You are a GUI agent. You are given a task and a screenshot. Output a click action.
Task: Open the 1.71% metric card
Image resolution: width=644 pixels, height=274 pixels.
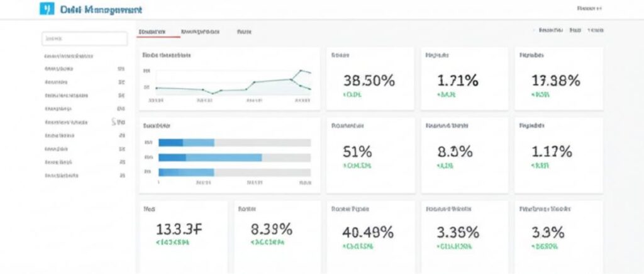tap(465, 79)
